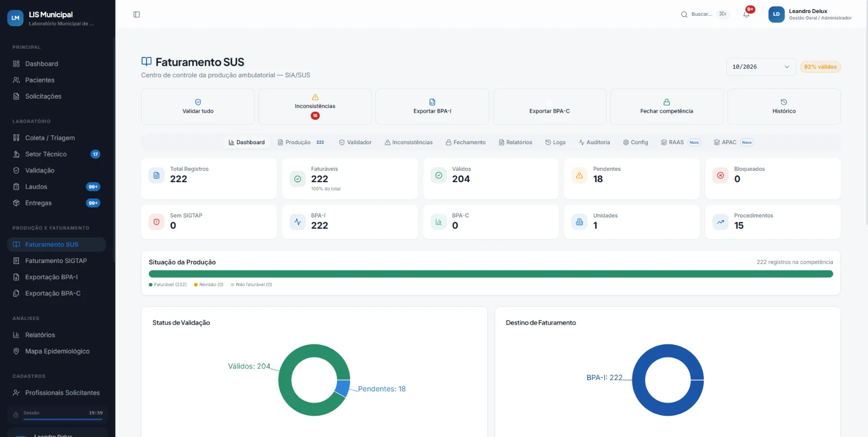The height and width of the screenshot is (437, 868).
Task: Focus the Buscar search field
Action: [x=705, y=14]
